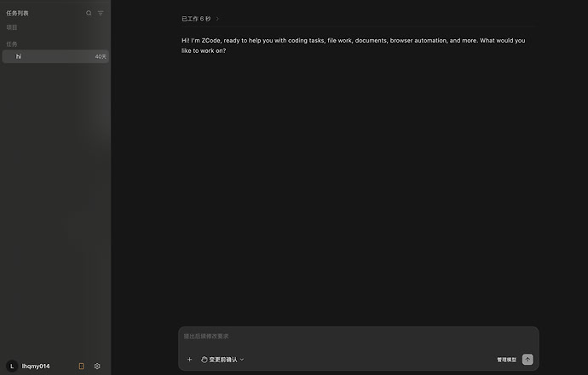Open the 变更前确认 mode dropdown

point(222,360)
